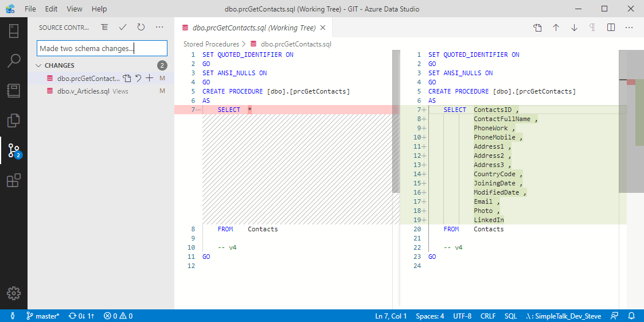This screenshot has height=322, width=644.
Task: Toggle view as tree in Source Control
Action: click(104, 28)
